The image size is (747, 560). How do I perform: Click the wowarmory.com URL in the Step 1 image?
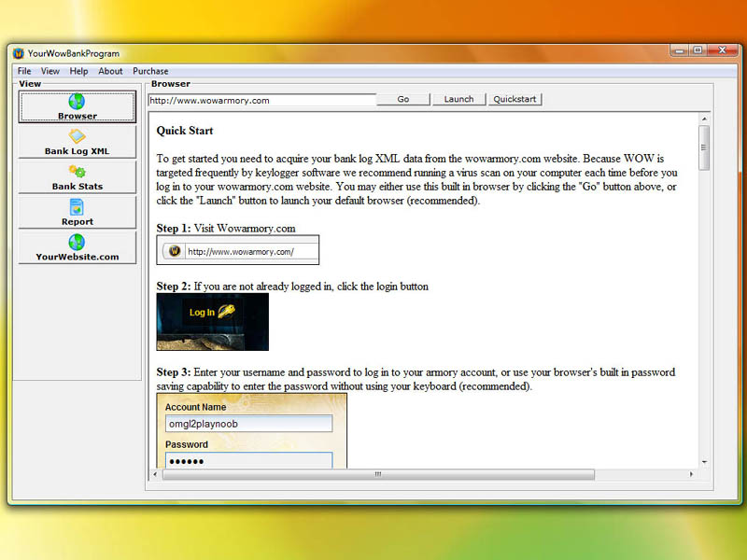(241, 251)
